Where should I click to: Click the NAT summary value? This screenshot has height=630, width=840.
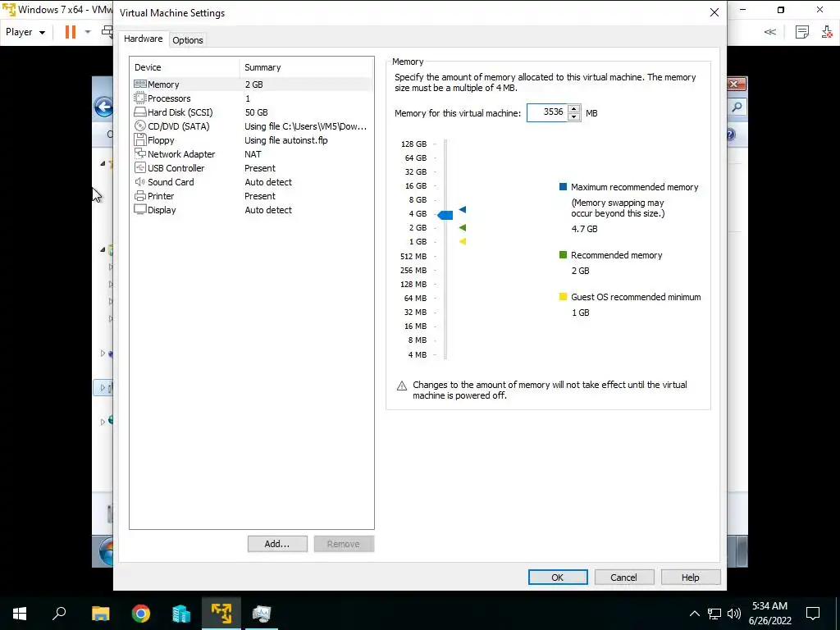point(253,153)
